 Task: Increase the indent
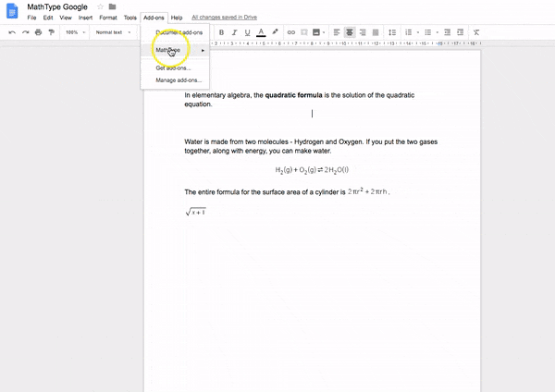coord(460,32)
